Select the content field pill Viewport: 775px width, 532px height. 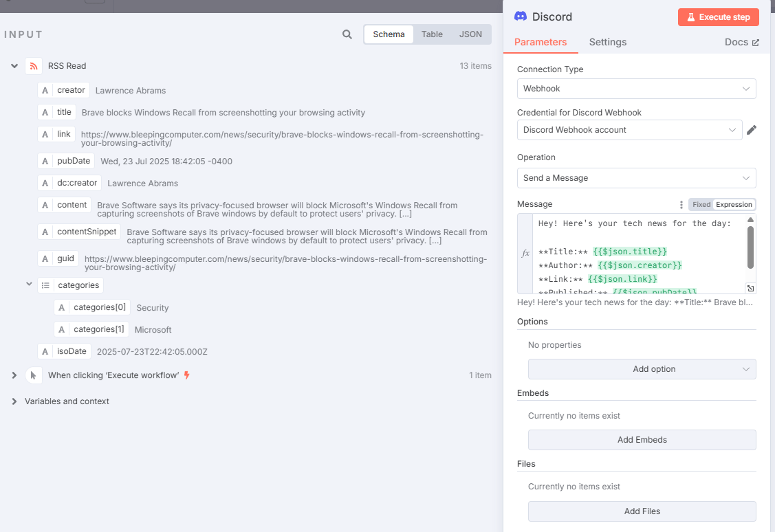pyautogui.click(x=64, y=205)
